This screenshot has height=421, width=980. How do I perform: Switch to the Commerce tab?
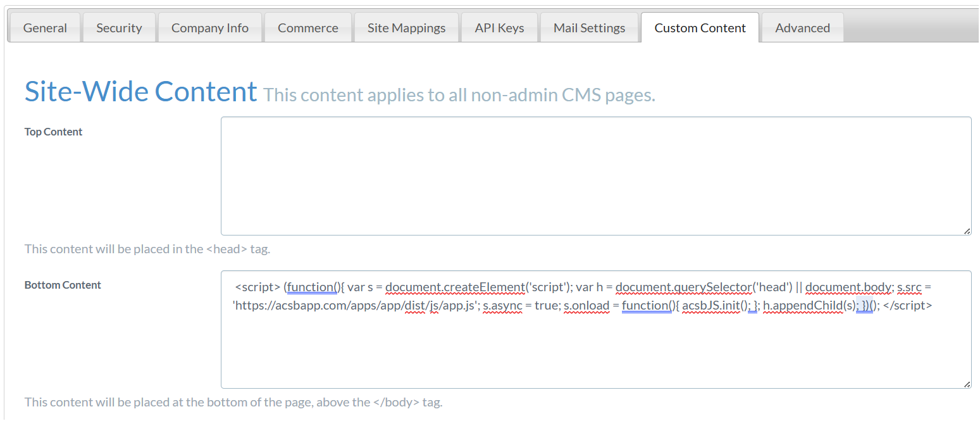point(307,27)
